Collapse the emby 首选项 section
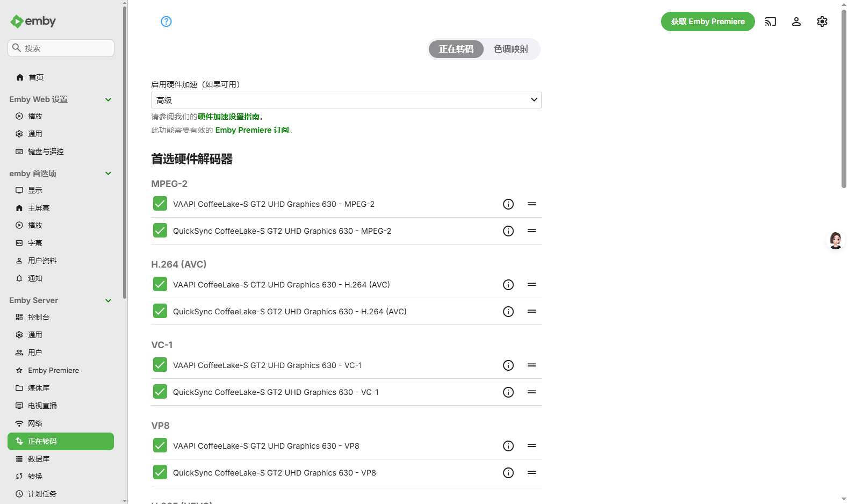The height and width of the screenshot is (504, 848). [108, 174]
